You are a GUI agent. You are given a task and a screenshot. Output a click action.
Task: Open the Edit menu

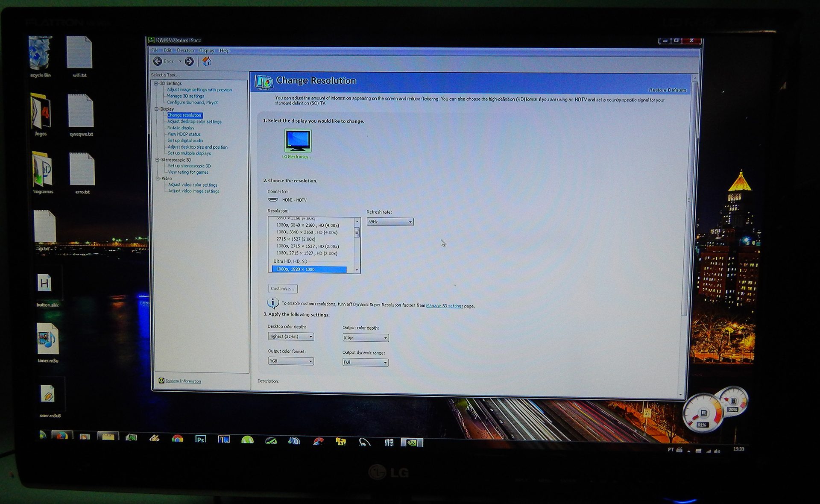pos(167,50)
